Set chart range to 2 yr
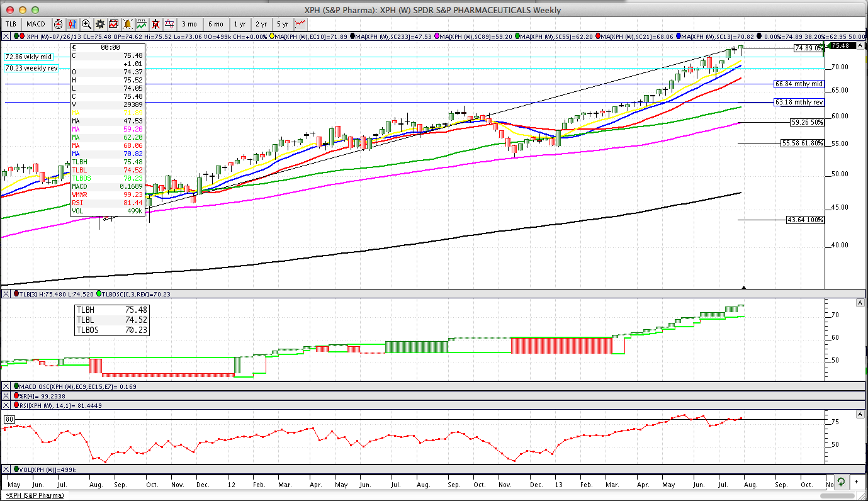The image size is (868, 501). (x=261, y=24)
